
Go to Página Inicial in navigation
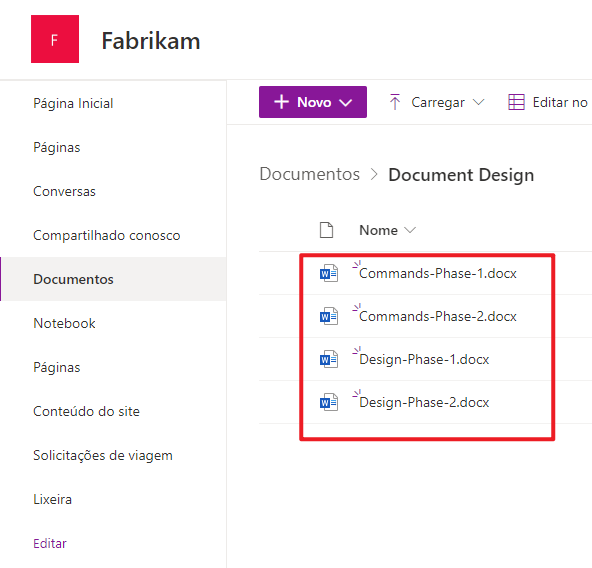point(73,103)
